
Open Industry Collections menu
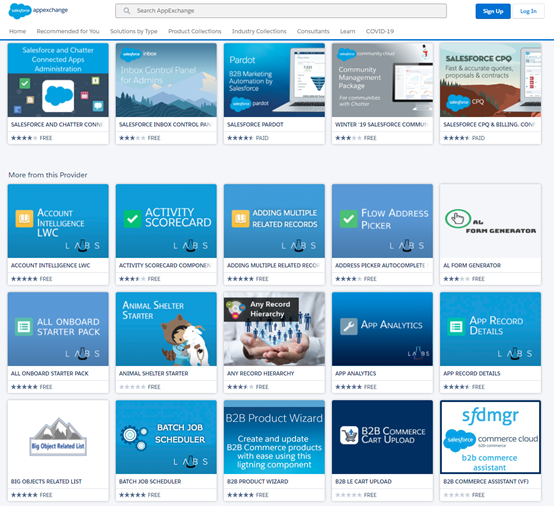tap(259, 31)
